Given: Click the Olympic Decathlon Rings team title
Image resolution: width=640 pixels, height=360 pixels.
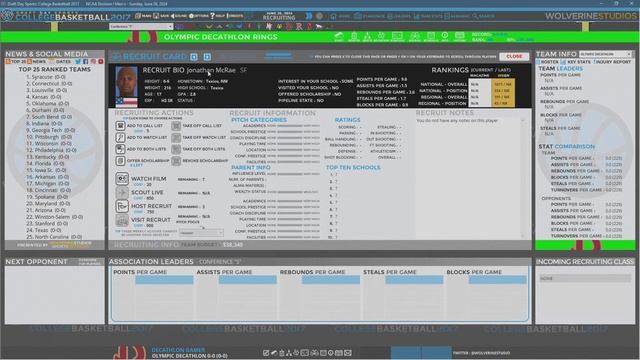Looking at the screenshot, I should pyautogui.click(x=221, y=37).
